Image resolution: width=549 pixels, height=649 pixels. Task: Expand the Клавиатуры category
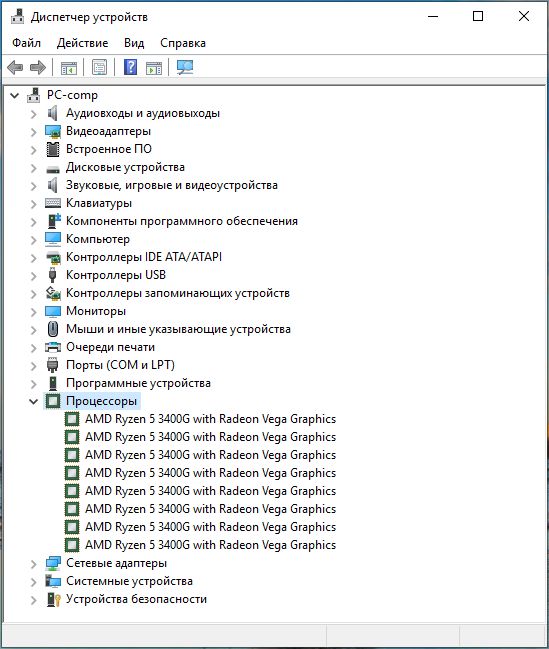[x=34, y=204]
